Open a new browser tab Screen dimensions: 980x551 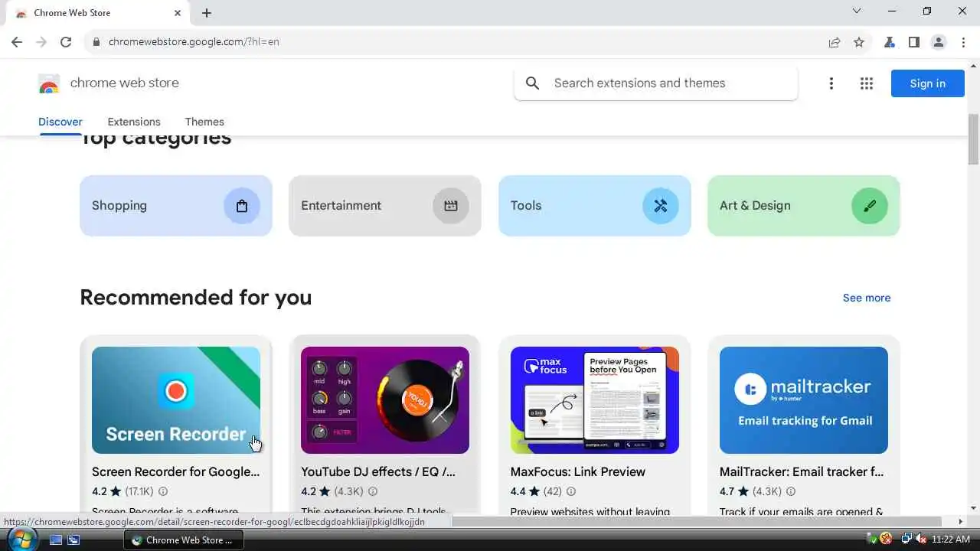[x=207, y=13]
